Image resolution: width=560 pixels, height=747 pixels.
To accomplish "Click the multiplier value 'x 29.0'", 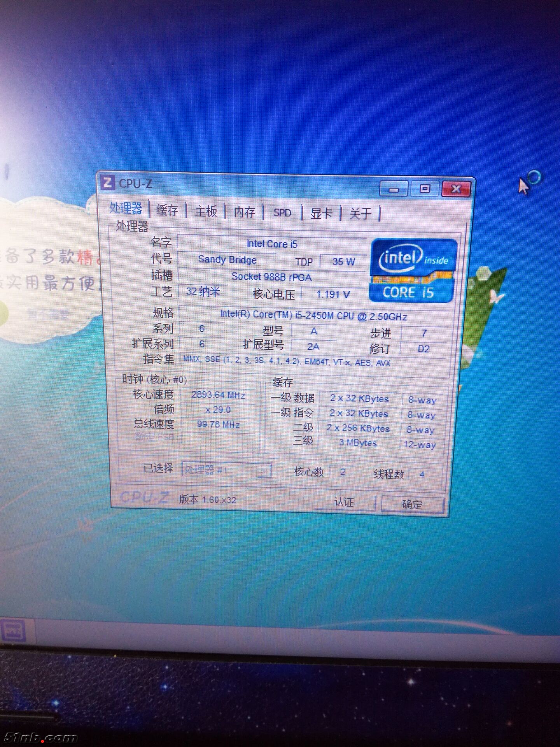I will (218, 410).
